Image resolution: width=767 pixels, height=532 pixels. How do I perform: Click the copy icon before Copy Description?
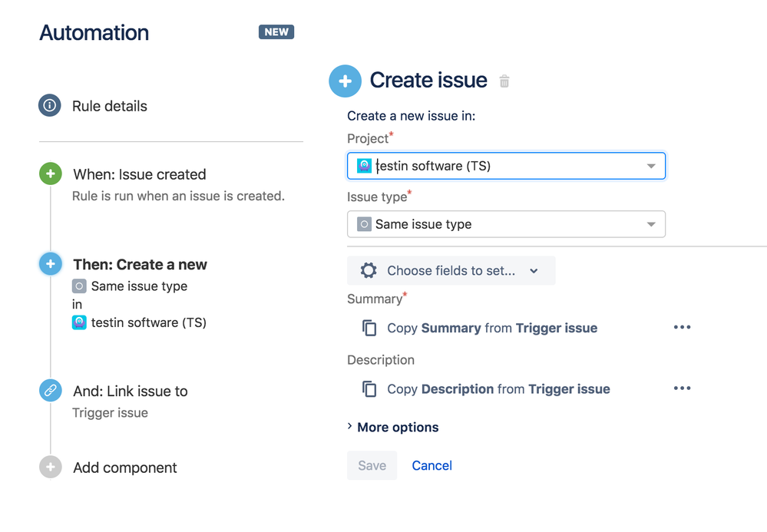click(370, 388)
